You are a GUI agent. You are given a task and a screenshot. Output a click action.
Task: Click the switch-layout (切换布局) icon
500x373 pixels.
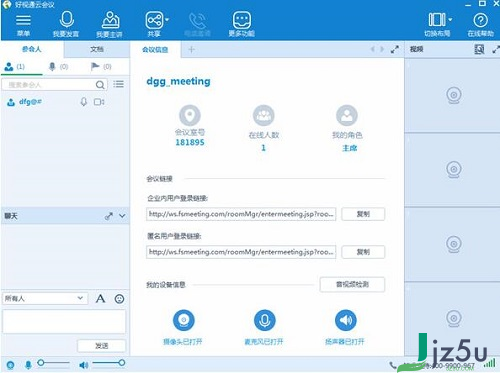pos(437,20)
